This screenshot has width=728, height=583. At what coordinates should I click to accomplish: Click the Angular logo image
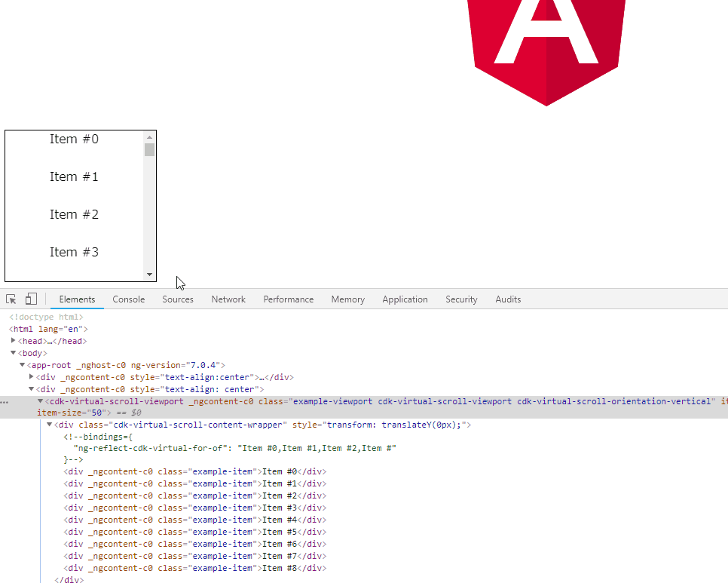pyautogui.click(x=546, y=53)
